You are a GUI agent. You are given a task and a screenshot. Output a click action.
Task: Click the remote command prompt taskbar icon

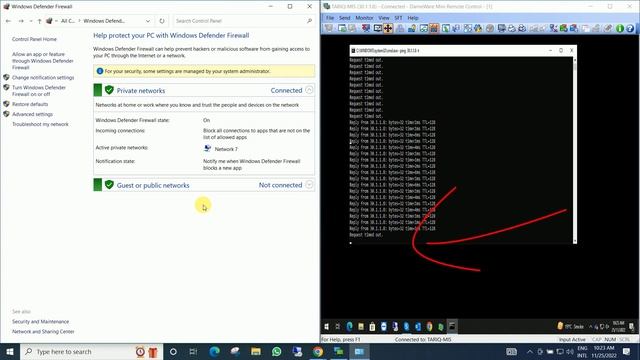(452, 326)
